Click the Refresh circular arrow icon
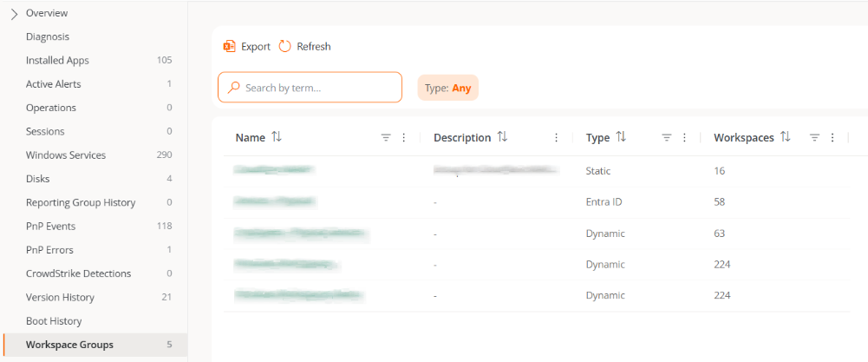Image resolution: width=868 pixels, height=362 pixels. click(x=285, y=47)
